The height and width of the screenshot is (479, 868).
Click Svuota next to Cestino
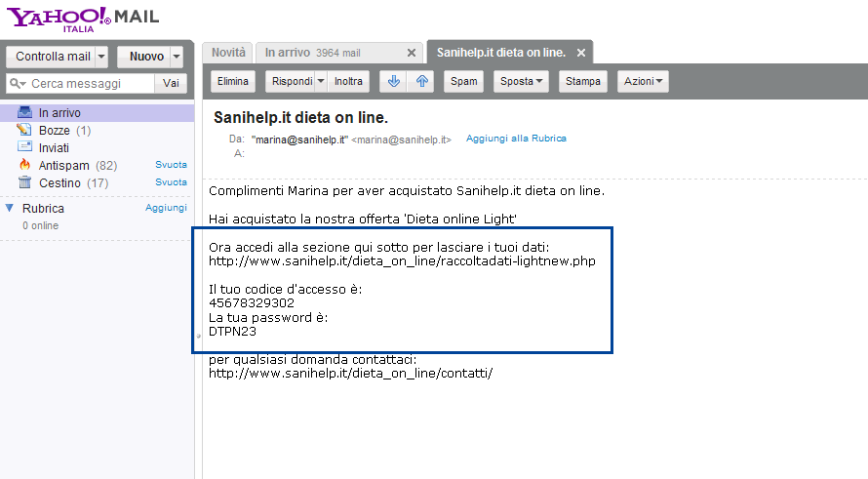point(171,182)
